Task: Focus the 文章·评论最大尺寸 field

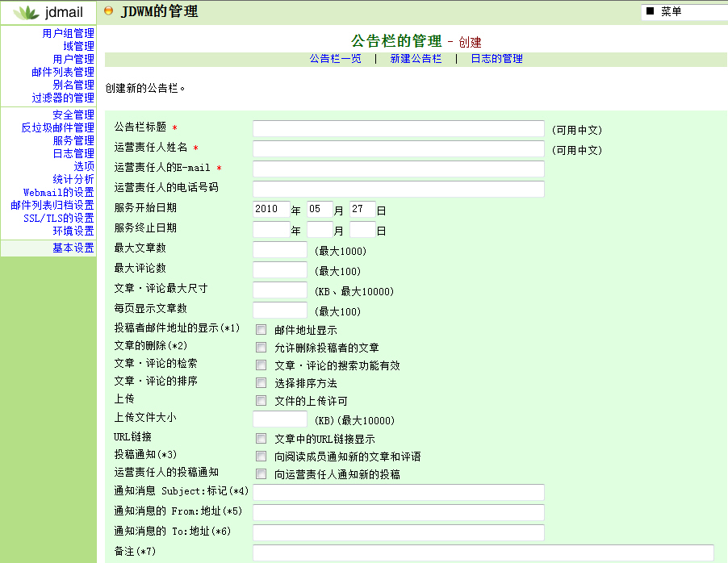Action: coord(280,290)
